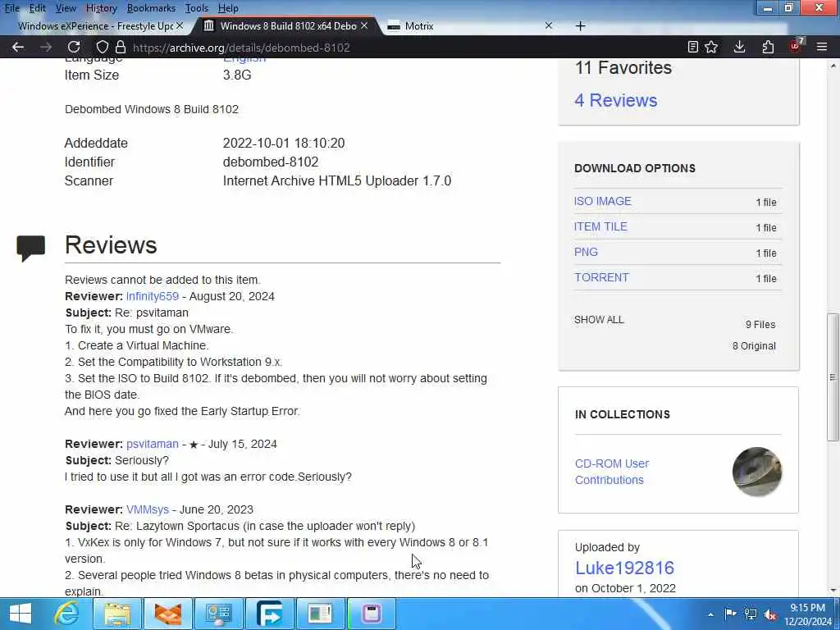
Task: Open reviewer VMMsys profile
Action: 148,509
